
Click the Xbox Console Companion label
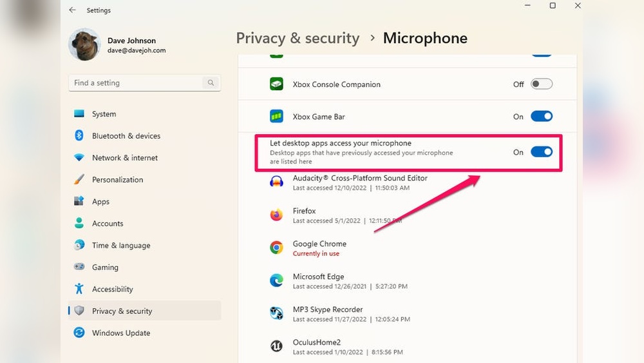pyautogui.click(x=336, y=84)
